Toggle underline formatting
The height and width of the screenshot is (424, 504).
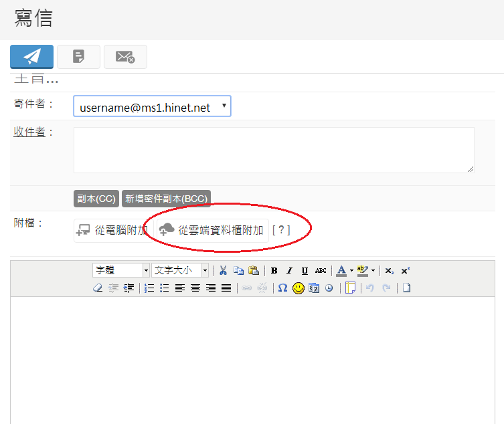(x=305, y=271)
